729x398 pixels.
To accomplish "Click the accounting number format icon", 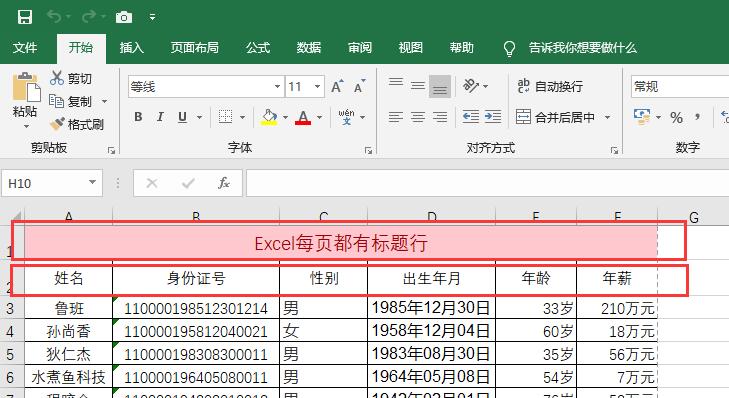I will [642, 117].
